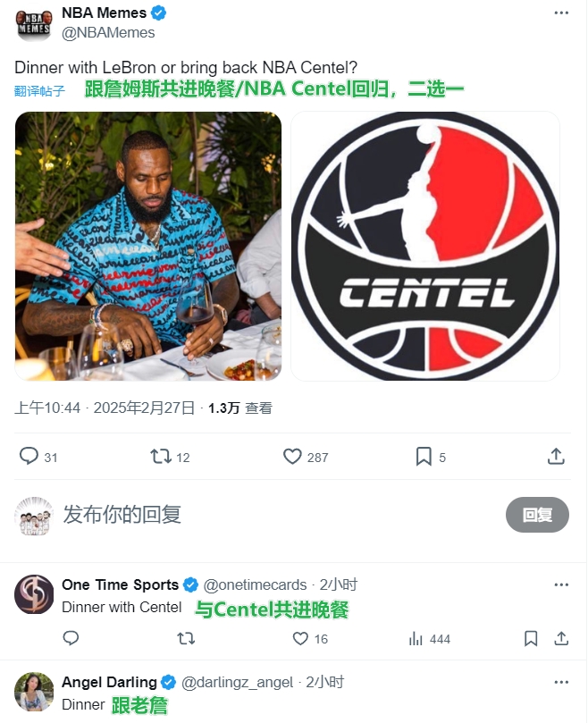This screenshot has width=588, height=723.
Task: Open the Centel logo image
Action: point(425,247)
